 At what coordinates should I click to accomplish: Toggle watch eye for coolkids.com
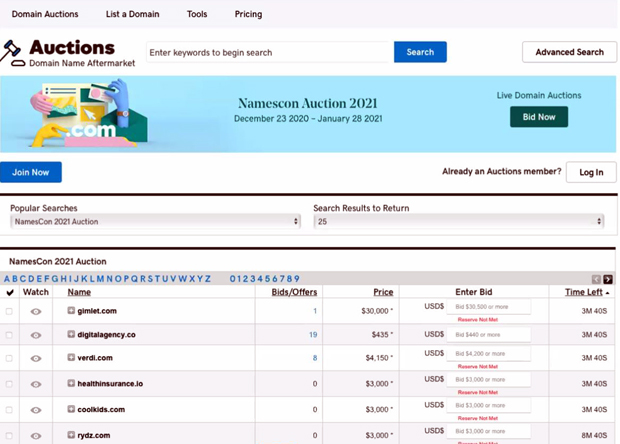36,410
